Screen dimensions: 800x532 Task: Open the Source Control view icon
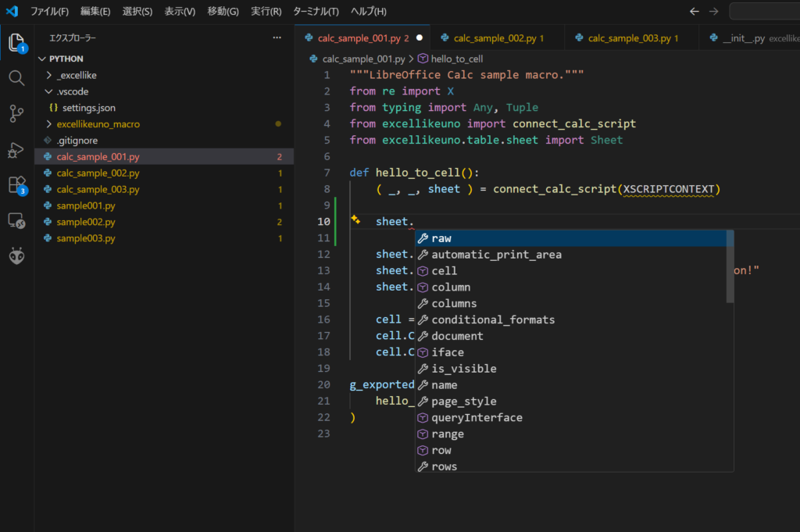(x=16, y=114)
